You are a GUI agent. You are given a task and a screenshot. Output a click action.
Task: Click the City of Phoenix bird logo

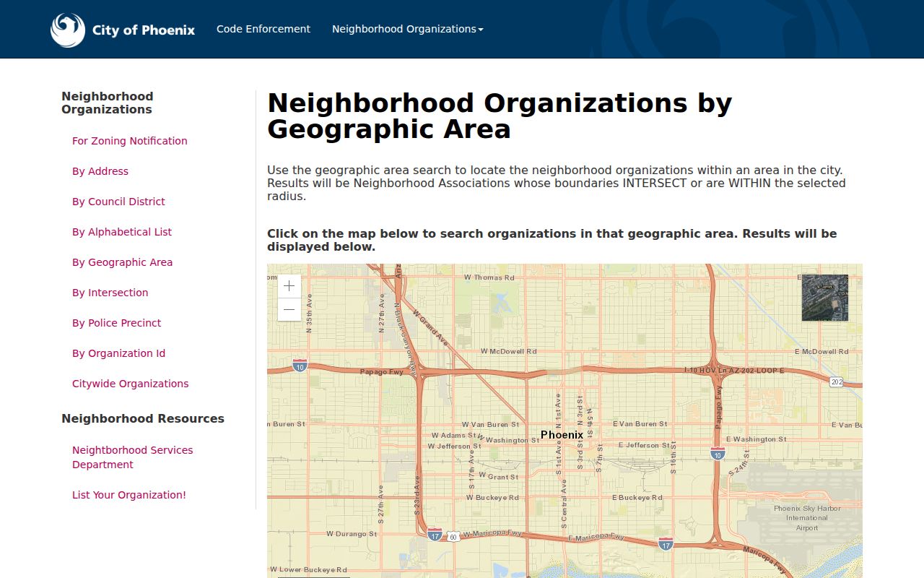point(68,30)
